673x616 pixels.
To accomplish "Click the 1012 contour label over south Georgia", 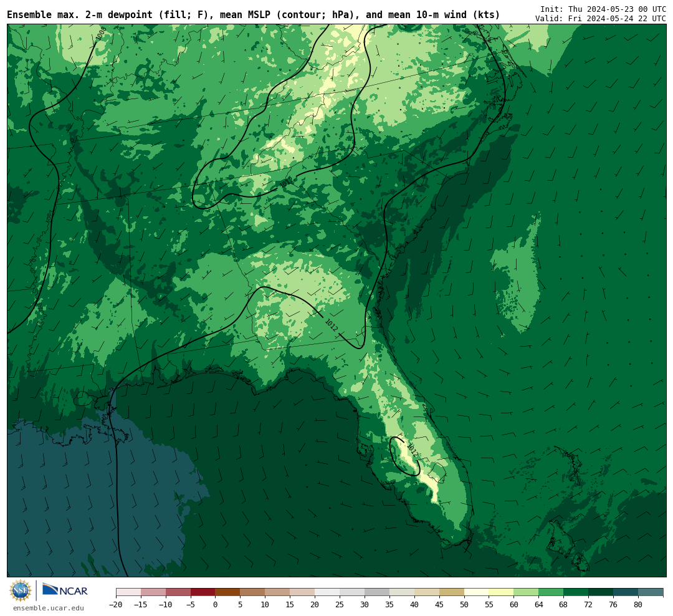I will point(332,325).
